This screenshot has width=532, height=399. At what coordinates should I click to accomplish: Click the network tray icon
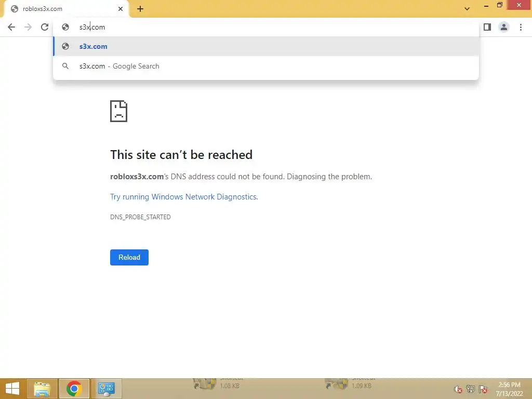[x=471, y=389]
